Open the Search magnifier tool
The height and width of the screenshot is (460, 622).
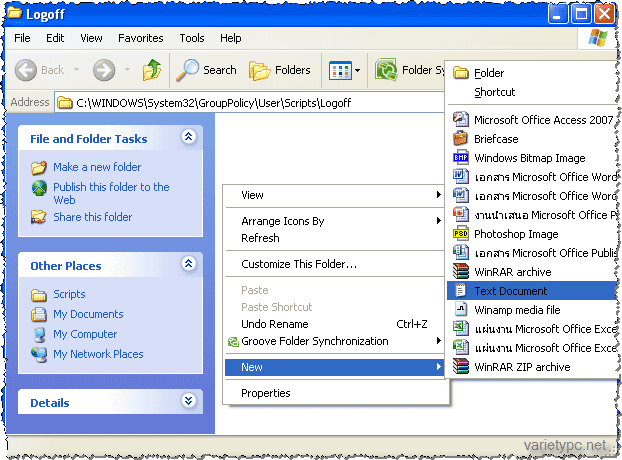(206, 70)
